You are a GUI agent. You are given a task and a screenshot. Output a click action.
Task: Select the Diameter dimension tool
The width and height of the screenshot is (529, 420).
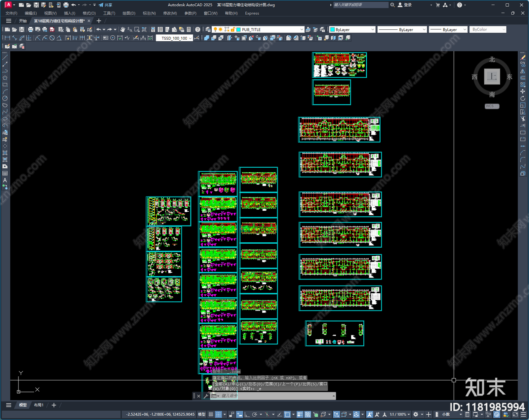[52, 38]
